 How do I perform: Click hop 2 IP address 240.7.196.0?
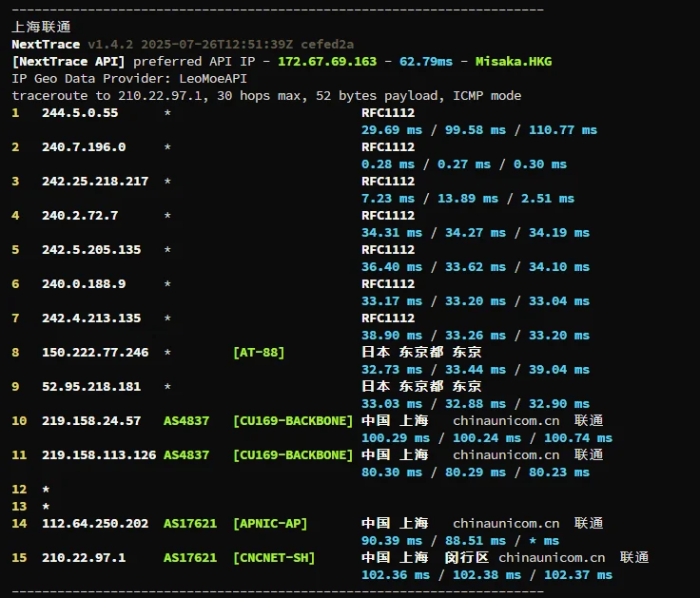pos(84,147)
